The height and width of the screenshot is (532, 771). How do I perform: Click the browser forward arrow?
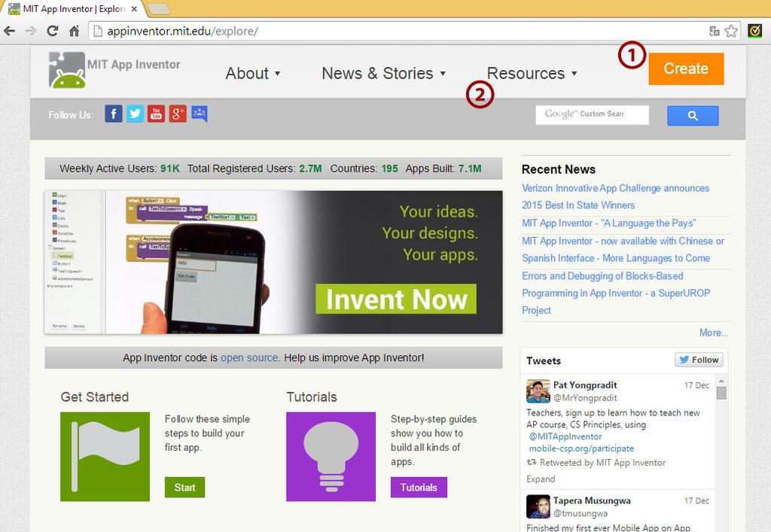pos(30,32)
